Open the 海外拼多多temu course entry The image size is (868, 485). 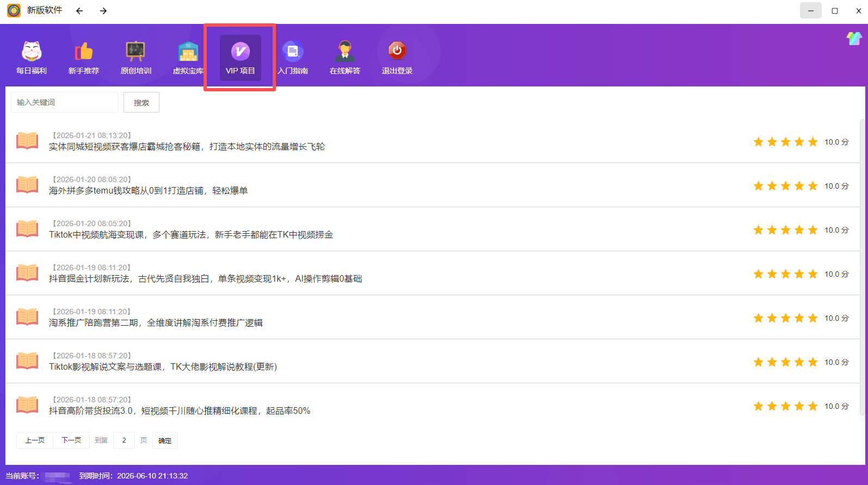click(148, 191)
